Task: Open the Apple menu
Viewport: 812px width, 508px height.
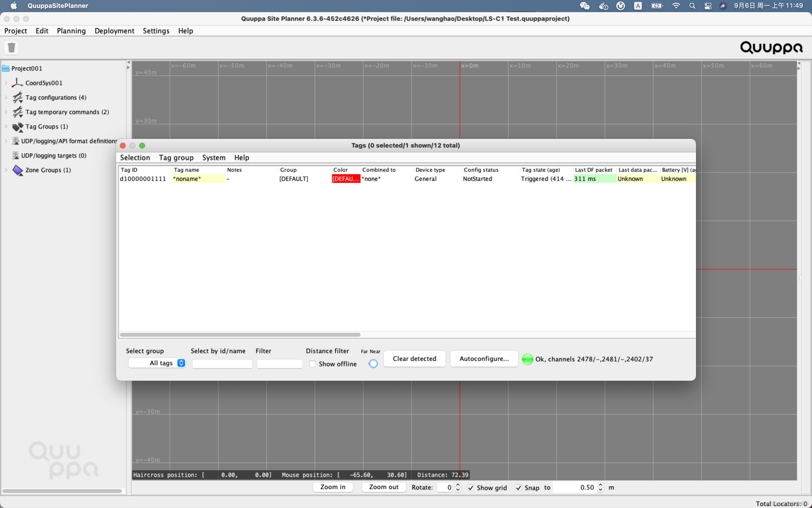Action: (14, 6)
